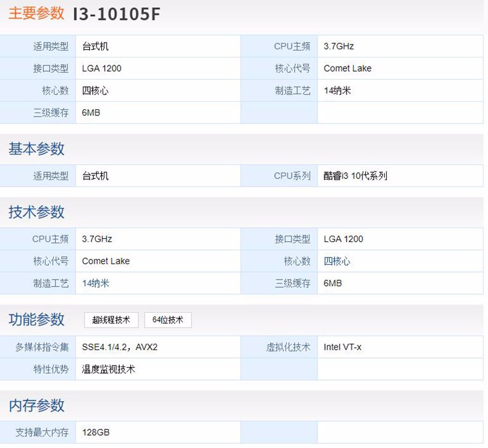Viewport: 488px width, 448px height.
Task: Click 核心代号 label in 技术参数 table
Action: [x=51, y=261]
